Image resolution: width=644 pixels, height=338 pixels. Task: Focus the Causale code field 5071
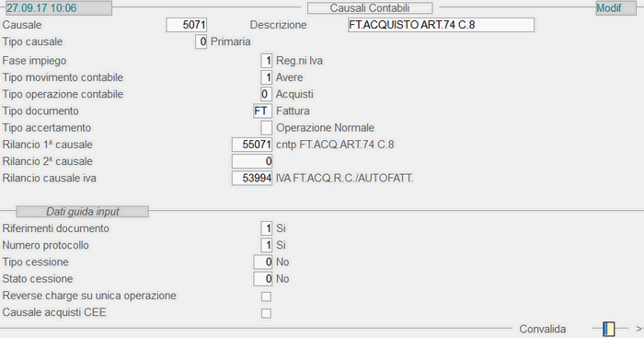click(x=186, y=25)
